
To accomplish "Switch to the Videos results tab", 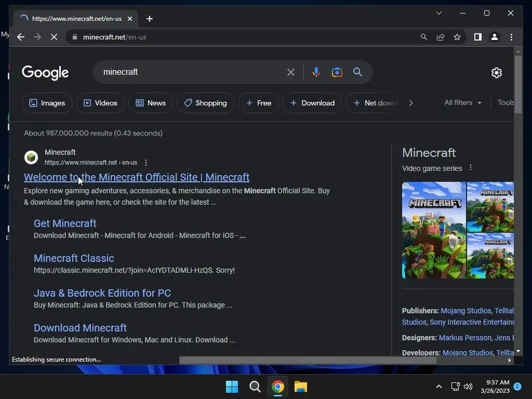I will click(100, 103).
